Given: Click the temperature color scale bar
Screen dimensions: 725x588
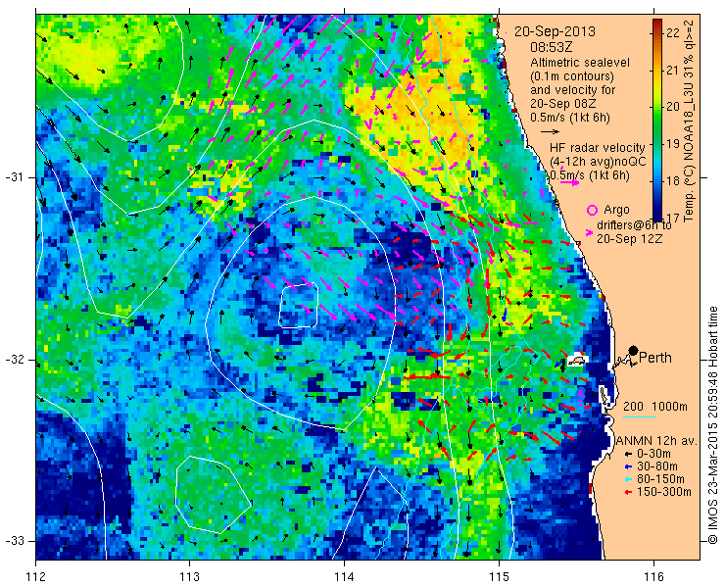Looking at the screenshot, I should [x=657, y=121].
